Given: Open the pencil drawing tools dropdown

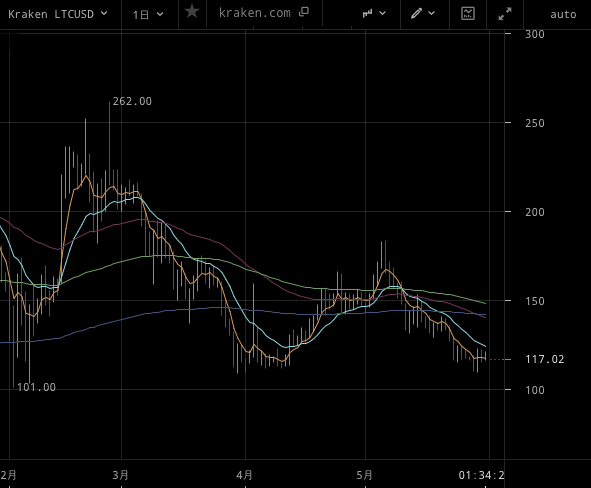Looking at the screenshot, I should click(x=423, y=14).
